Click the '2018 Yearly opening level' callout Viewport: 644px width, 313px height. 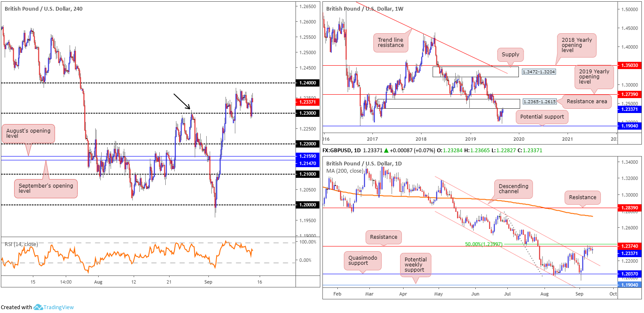(577, 46)
